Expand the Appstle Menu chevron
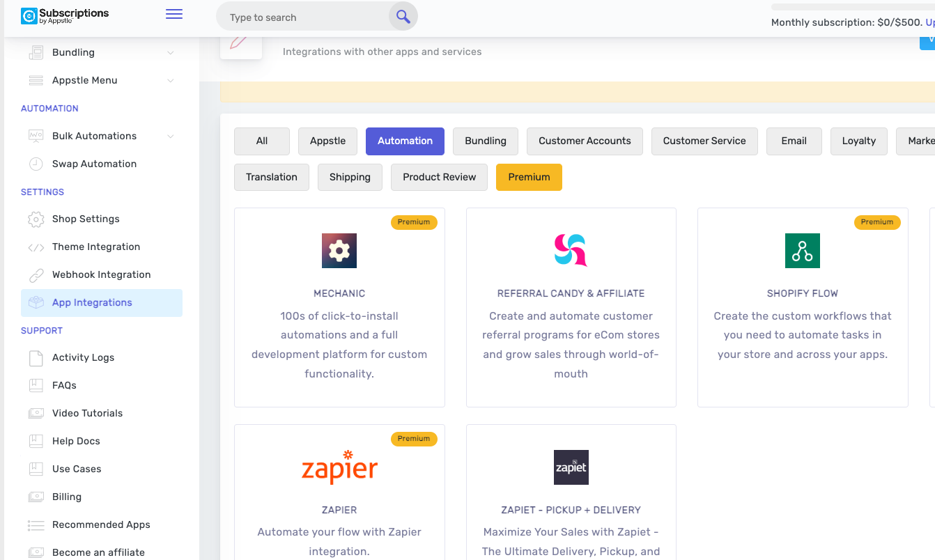The image size is (935, 560). pyautogui.click(x=171, y=81)
